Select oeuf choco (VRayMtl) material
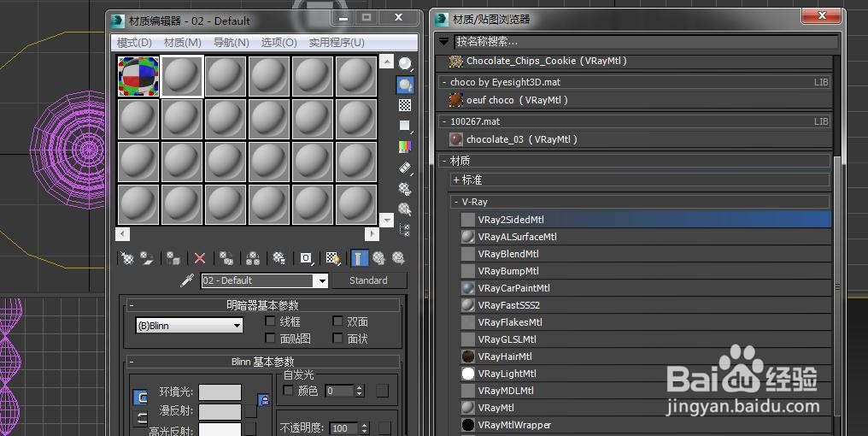The height and width of the screenshot is (436, 868). pyautogui.click(x=639, y=100)
